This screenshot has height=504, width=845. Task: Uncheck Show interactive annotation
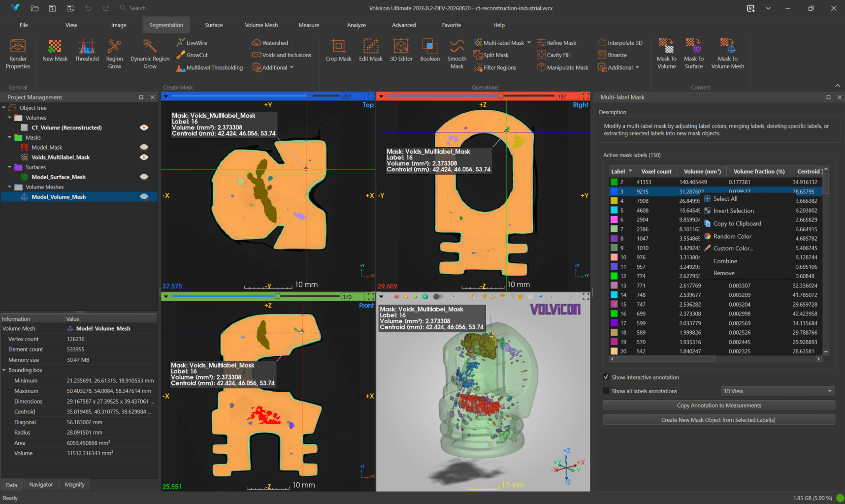click(606, 377)
